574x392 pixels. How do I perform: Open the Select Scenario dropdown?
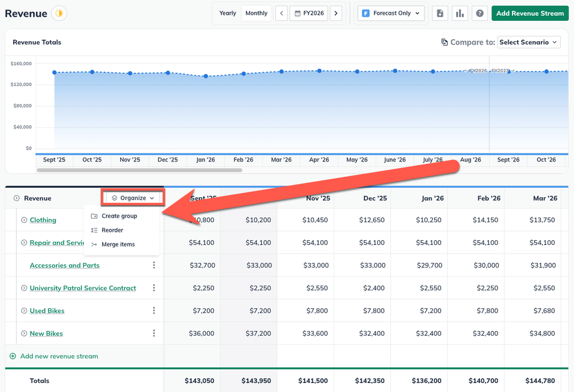click(529, 42)
